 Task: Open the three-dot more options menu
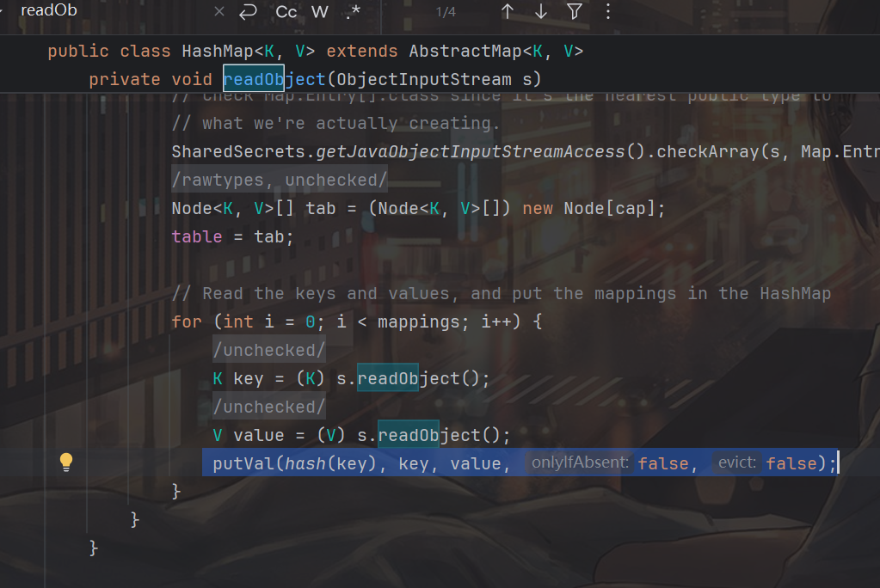(608, 12)
